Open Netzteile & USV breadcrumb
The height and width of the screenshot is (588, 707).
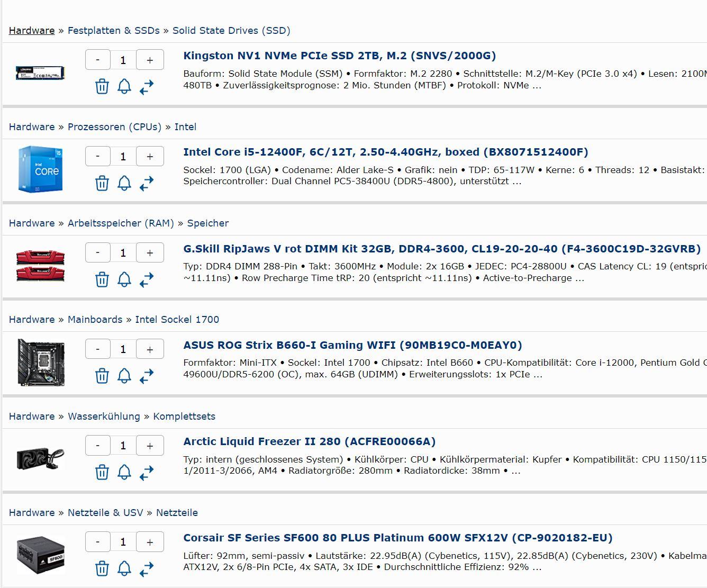[105, 512]
